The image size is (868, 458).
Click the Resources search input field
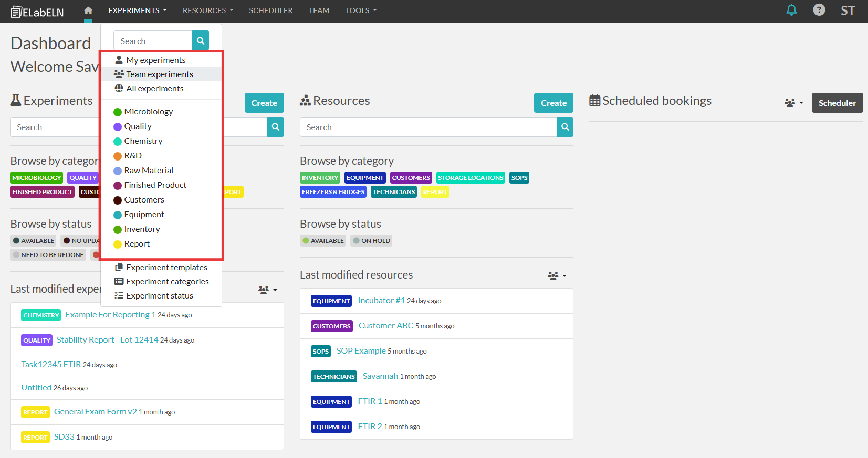[x=428, y=127]
